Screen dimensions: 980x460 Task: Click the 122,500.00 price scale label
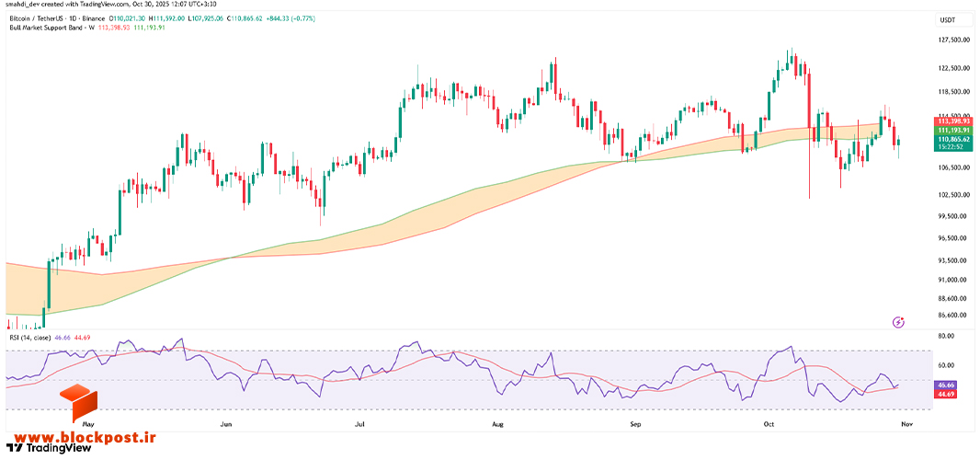(x=952, y=67)
